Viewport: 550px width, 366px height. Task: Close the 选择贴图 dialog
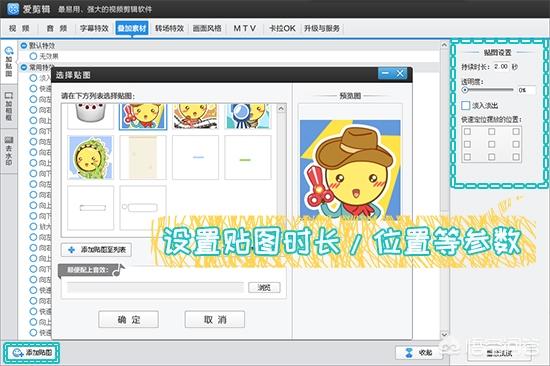coord(400,73)
